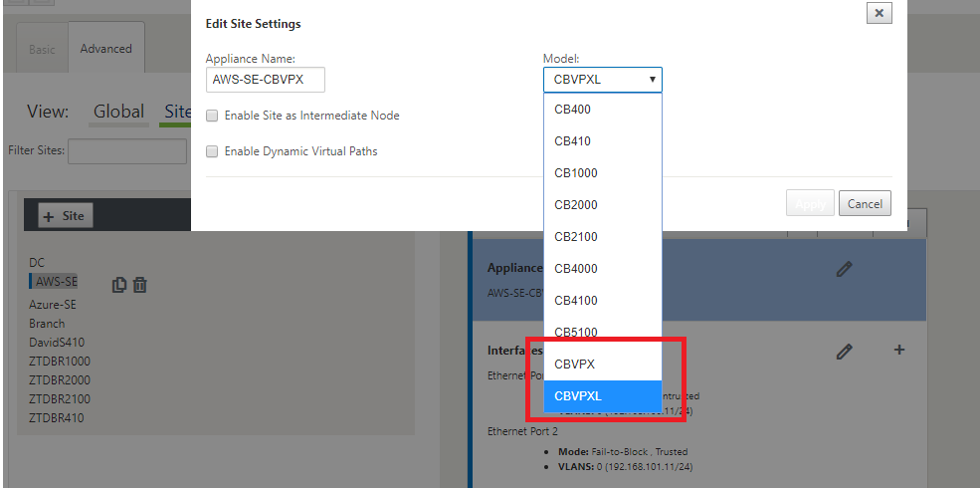This screenshot has height=488, width=980.
Task: Select the Global view link
Action: pos(118,112)
